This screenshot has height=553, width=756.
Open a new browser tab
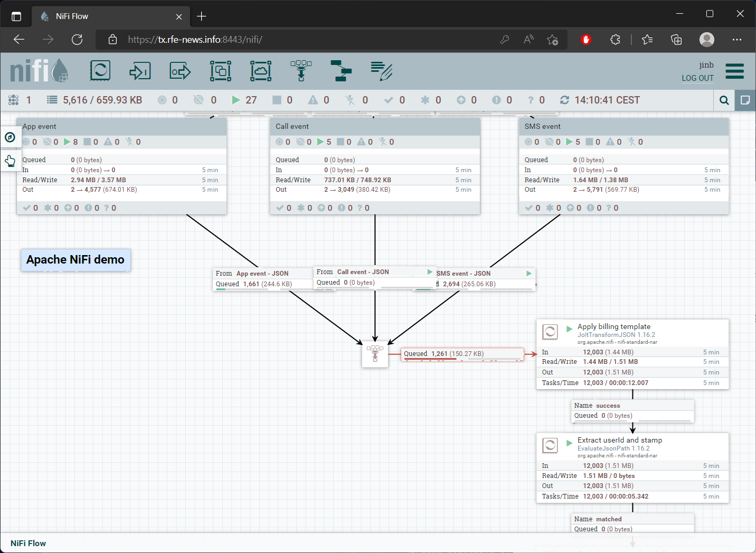tap(201, 16)
